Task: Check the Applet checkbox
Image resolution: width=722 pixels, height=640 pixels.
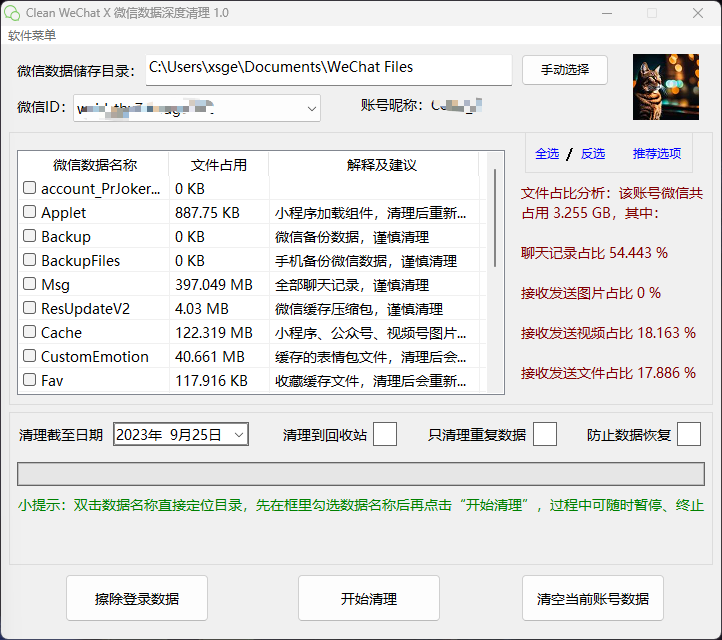Action: (29, 212)
